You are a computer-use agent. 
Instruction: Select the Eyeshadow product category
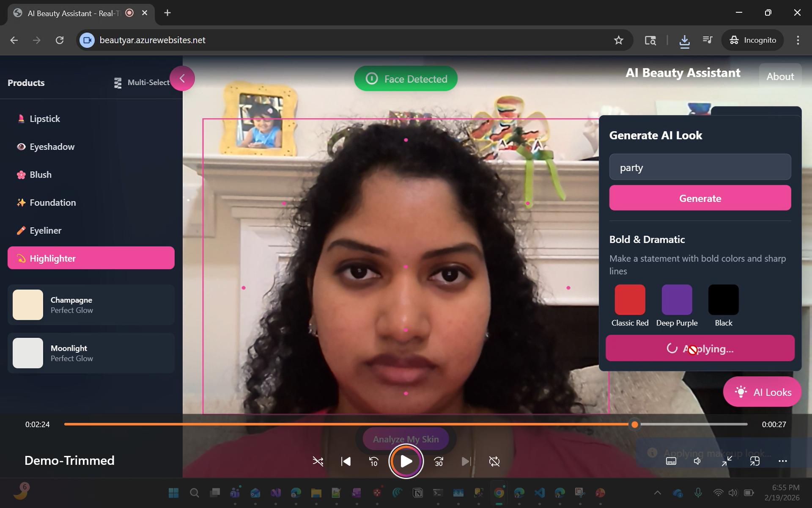tap(52, 147)
